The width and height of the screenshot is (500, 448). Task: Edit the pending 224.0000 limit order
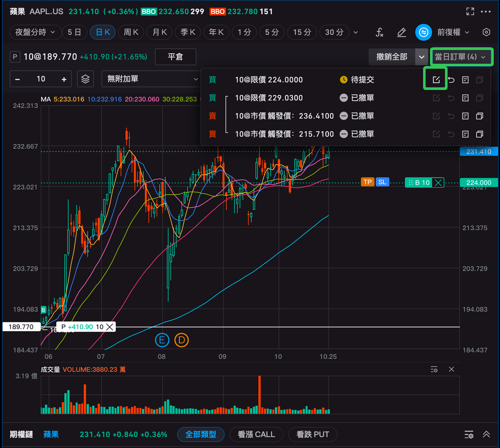436,80
